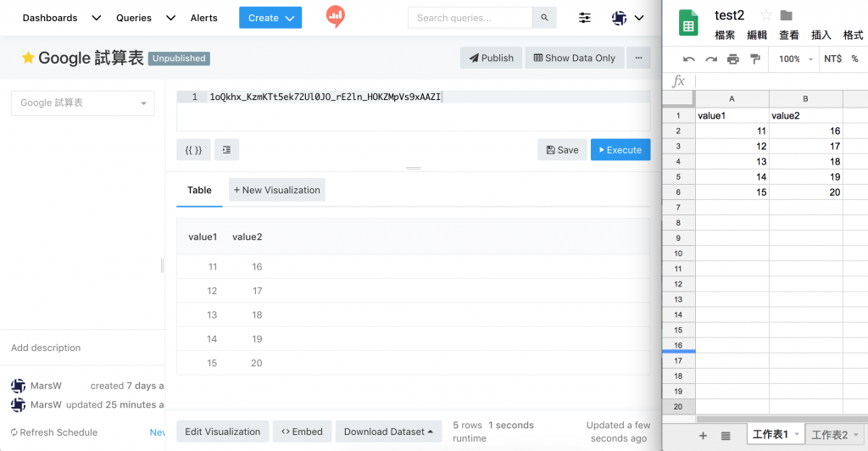This screenshot has height=451, width=868.
Task: Click Edit Visualization button
Action: pos(223,432)
